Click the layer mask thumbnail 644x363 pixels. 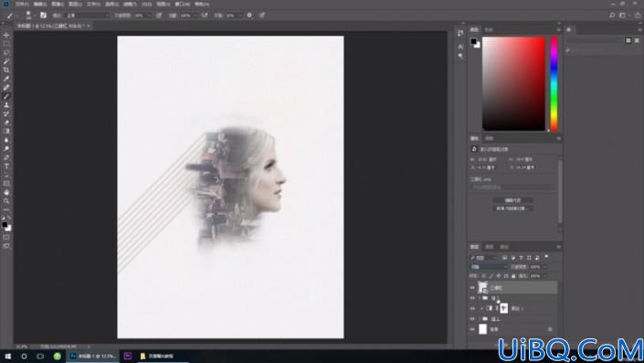coord(504,308)
